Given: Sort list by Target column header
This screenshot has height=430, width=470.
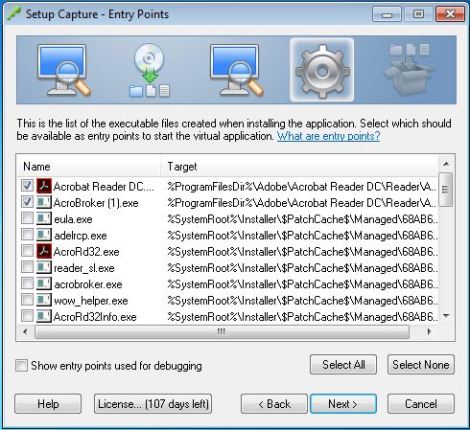Looking at the screenshot, I should (x=300, y=167).
